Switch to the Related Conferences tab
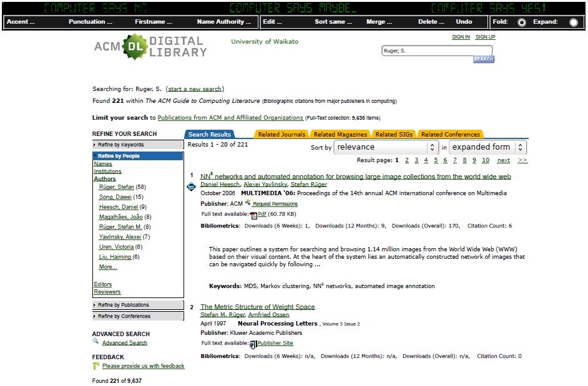This screenshot has height=386, width=588. (x=451, y=134)
